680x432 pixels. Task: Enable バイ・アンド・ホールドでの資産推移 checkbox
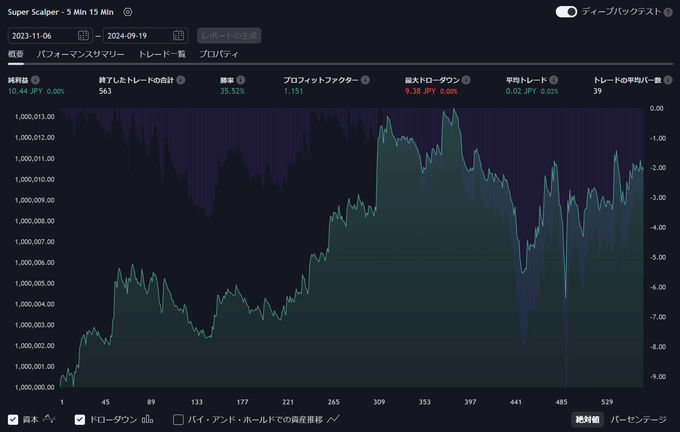click(x=178, y=419)
